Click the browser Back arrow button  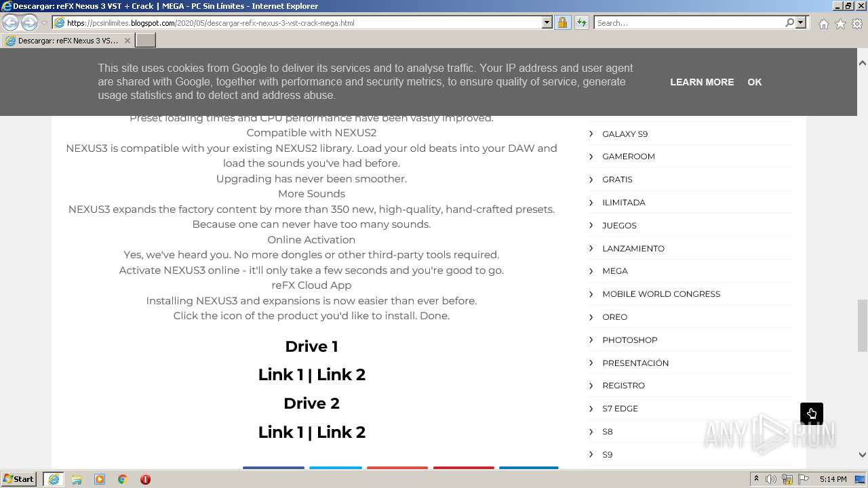[11, 22]
